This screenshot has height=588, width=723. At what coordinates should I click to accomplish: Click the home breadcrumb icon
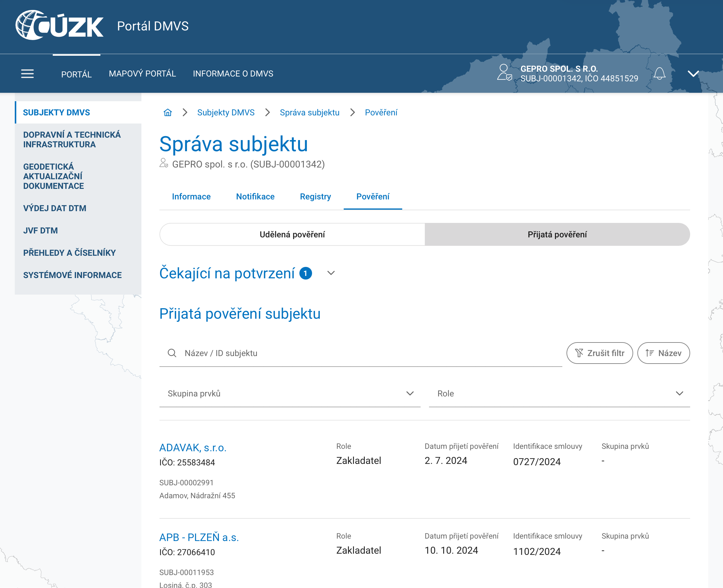point(168,112)
